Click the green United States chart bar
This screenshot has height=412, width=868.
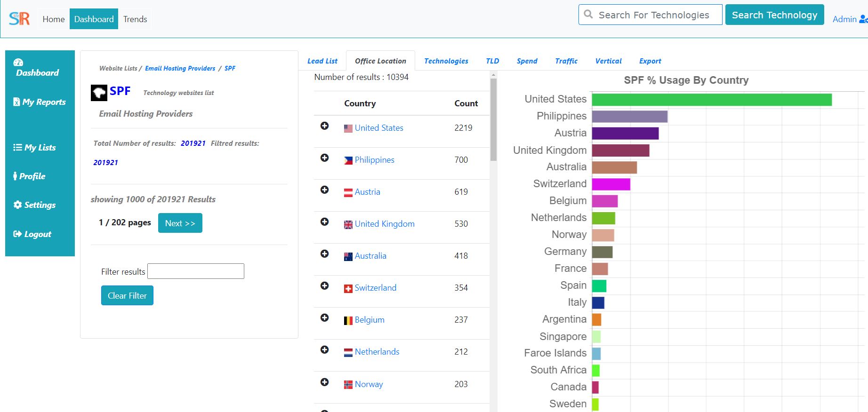pyautogui.click(x=712, y=100)
